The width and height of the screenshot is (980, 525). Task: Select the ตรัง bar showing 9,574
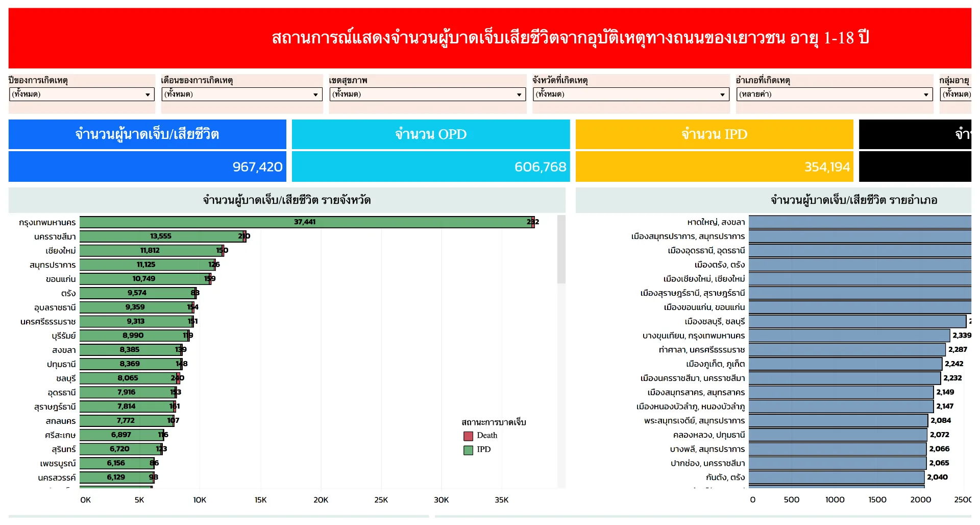pos(137,293)
